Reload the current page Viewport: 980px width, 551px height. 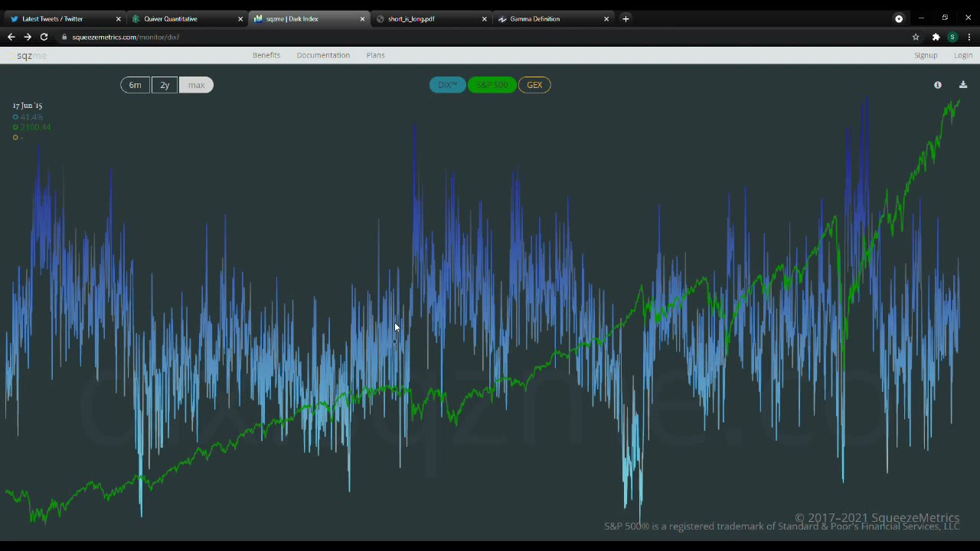44,37
